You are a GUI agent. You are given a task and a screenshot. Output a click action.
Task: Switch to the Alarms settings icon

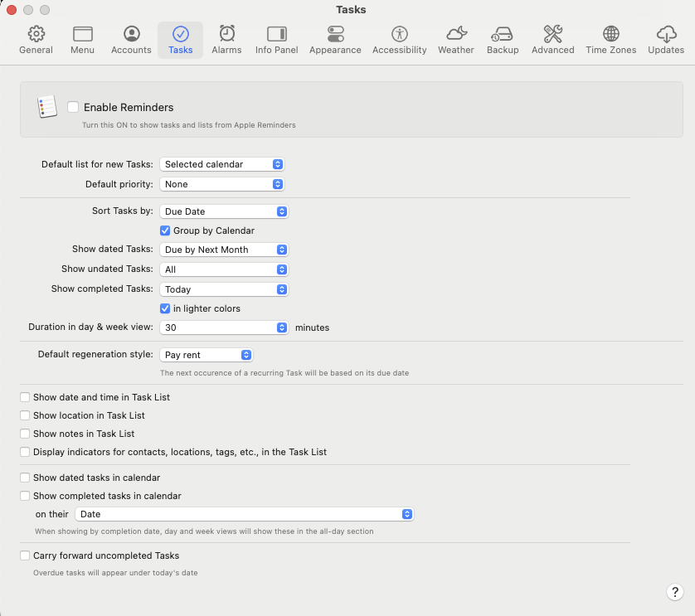click(226, 39)
